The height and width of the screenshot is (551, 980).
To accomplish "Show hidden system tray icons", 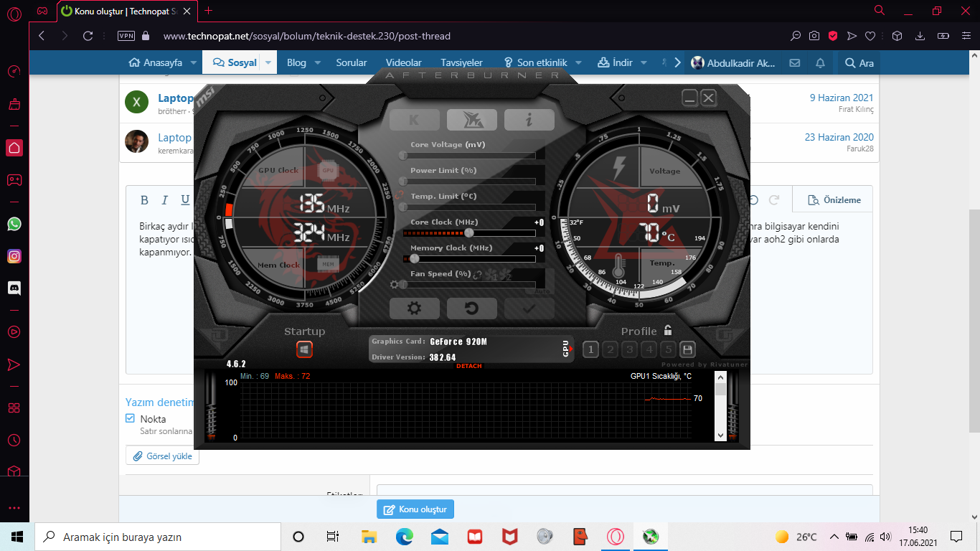I will 834,537.
